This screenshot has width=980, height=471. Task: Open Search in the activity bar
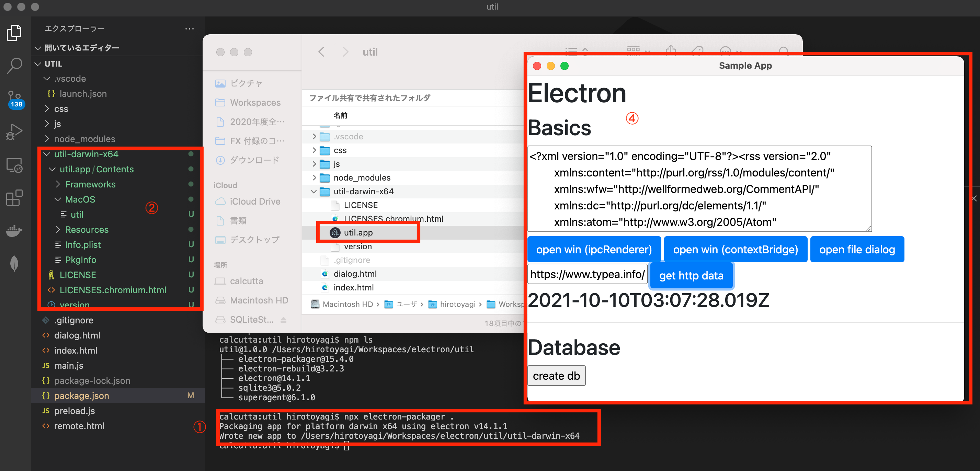(x=14, y=66)
